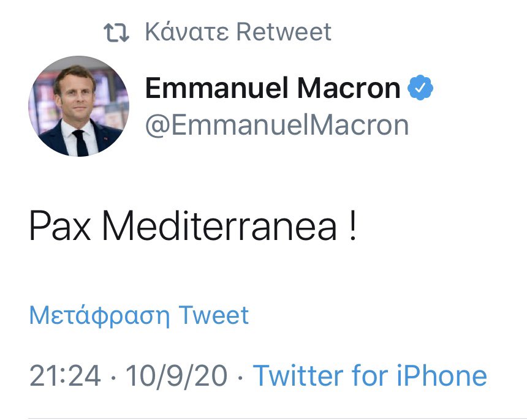The image size is (527, 420).
Task: Open Emmanuel Macron's profile photo
Action: click(78, 105)
